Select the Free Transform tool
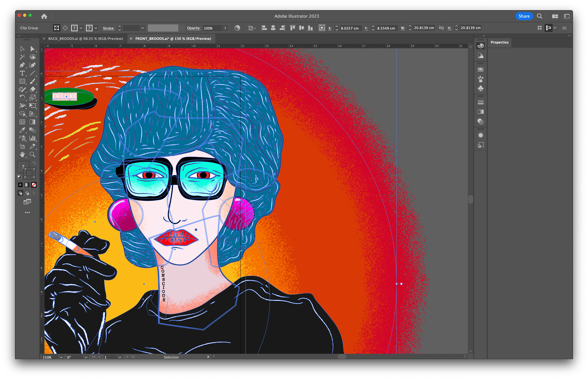The height and width of the screenshot is (379, 588). 32,106
